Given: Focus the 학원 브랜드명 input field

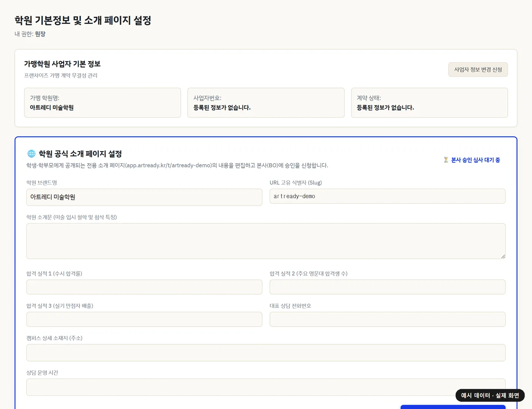Looking at the screenshot, I should [x=144, y=197].
